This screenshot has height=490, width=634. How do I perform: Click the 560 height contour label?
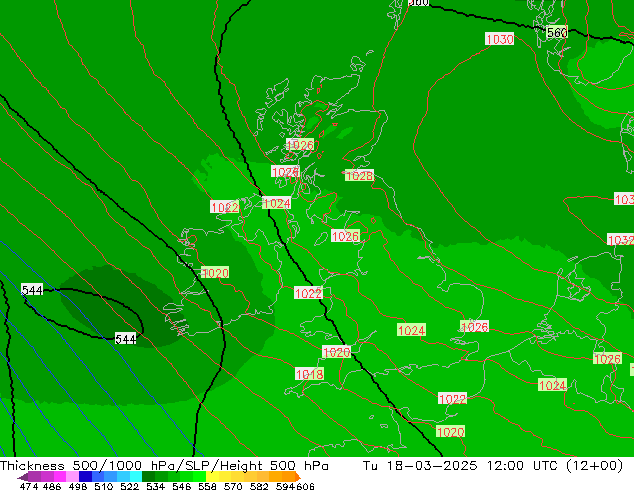557,32
